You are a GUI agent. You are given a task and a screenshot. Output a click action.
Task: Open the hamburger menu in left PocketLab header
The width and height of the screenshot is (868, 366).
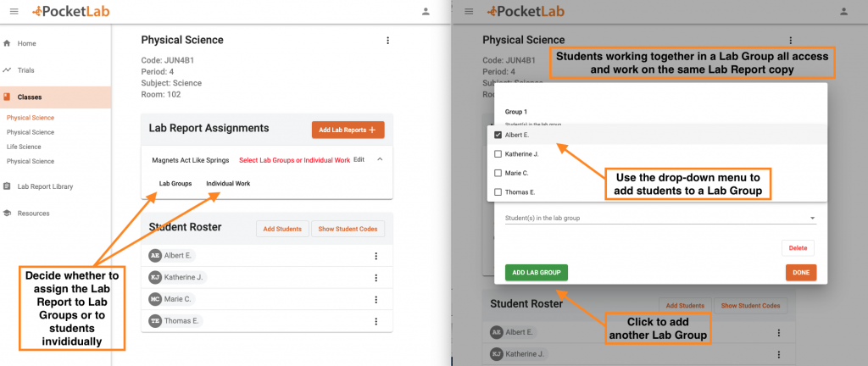click(14, 11)
